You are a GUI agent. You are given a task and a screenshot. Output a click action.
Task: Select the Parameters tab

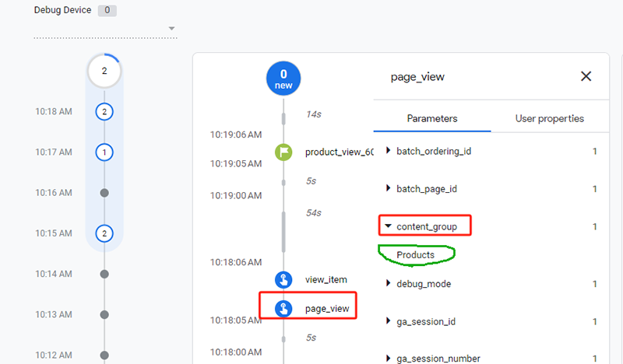(x=431, y=119)
